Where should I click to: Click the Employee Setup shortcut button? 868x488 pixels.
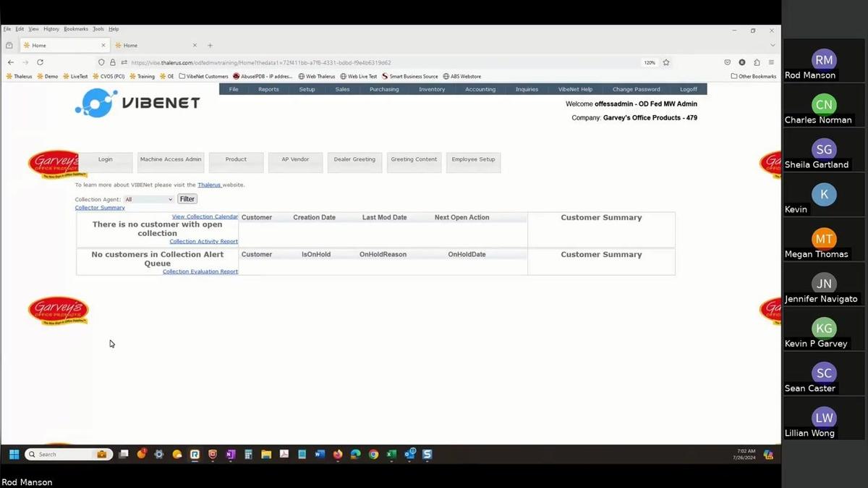click(473, 160)
